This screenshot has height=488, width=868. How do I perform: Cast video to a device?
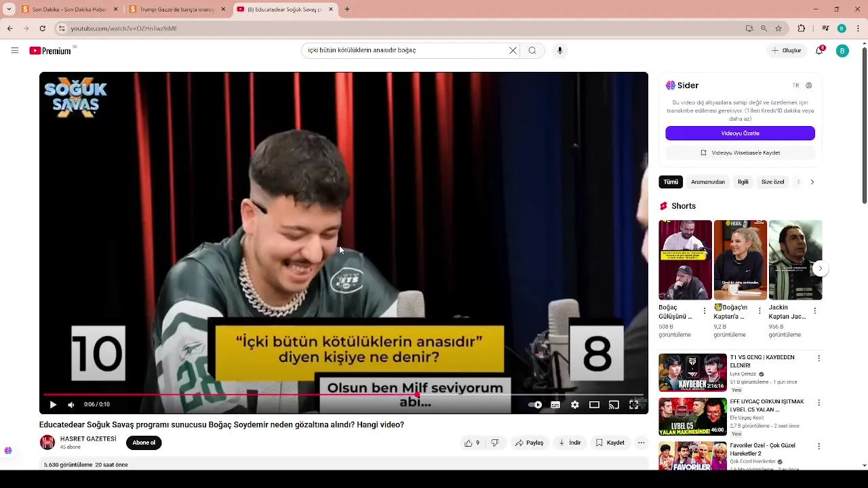[614, 405]
